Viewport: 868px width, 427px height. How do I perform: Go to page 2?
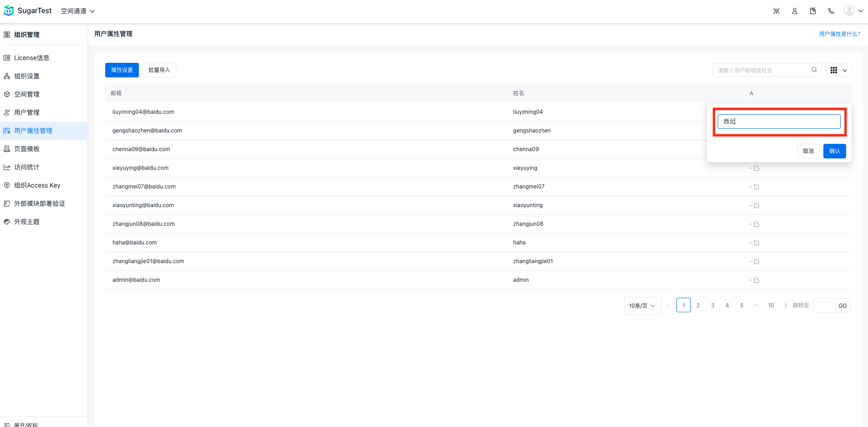(698, 305)
